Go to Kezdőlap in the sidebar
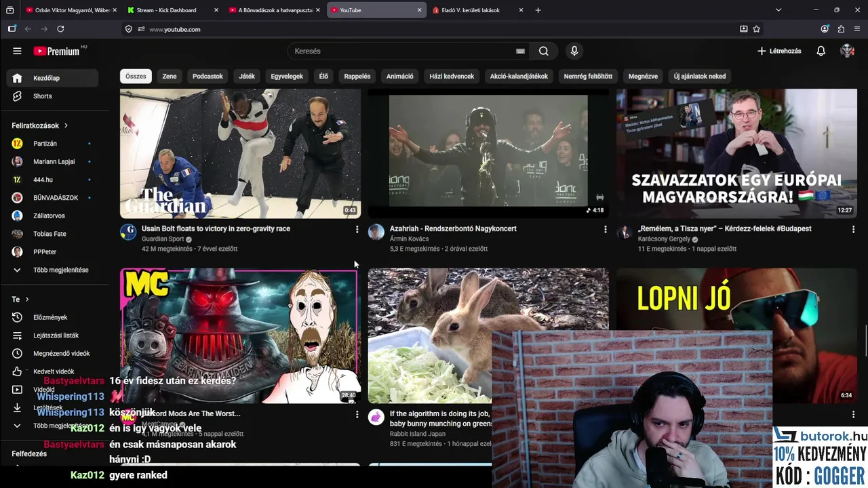The image size is (868, 488). pyautogui.click(x=52, y=78)
